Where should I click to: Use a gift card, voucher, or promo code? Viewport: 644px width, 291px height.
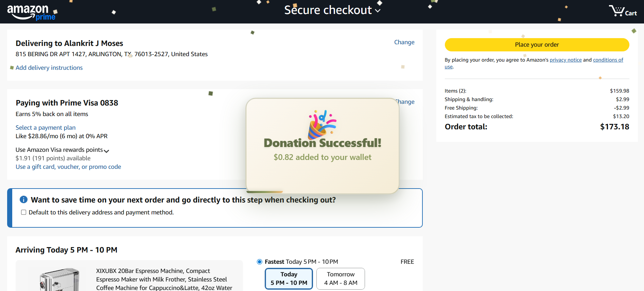pyautogui.click(x=68, y=167)
